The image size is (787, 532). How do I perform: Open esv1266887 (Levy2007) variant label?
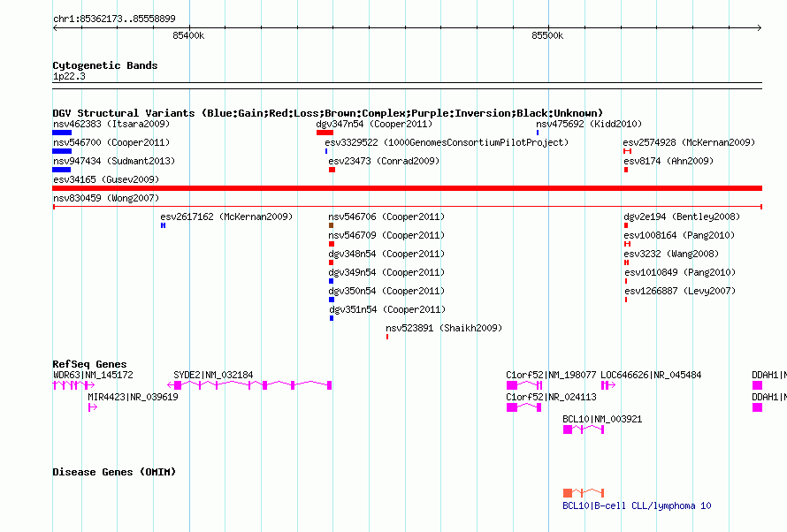click(x=680, y=291)
